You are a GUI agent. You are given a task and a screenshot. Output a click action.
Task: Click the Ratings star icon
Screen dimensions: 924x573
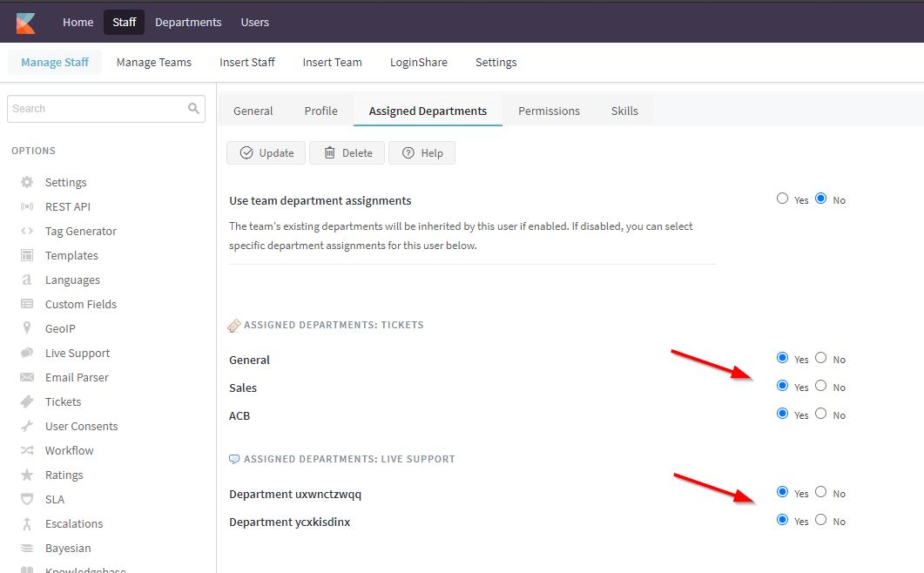pyautogui.click(x=27, y=475)
